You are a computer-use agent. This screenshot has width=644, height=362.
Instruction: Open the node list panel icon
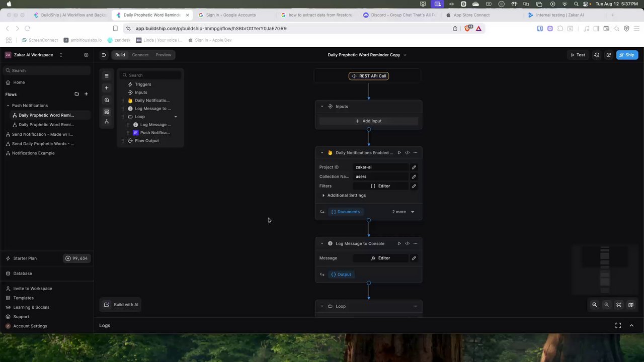[x=107, y=76]
